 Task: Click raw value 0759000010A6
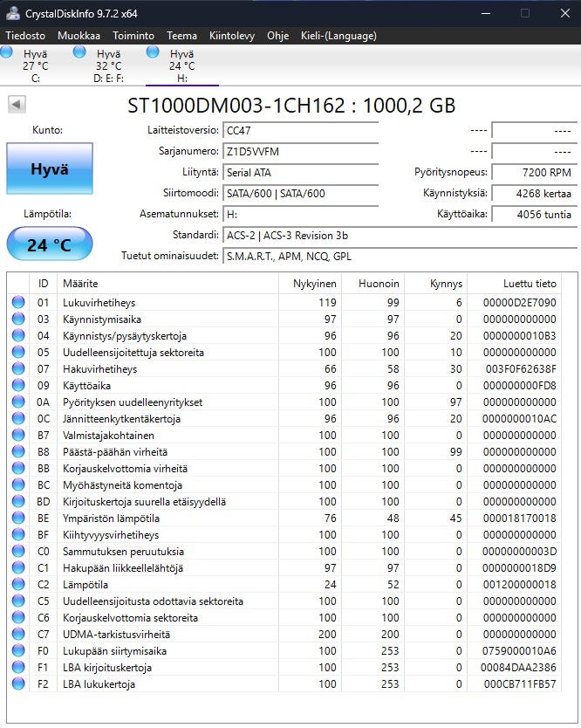pyautogui.click(x=519, y=651)
